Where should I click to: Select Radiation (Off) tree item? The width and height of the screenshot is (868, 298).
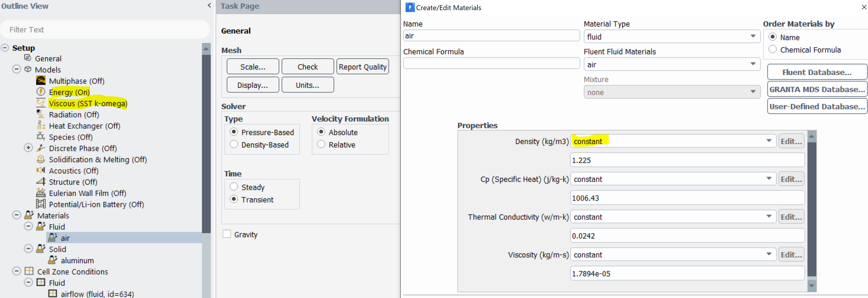point(74,115)
